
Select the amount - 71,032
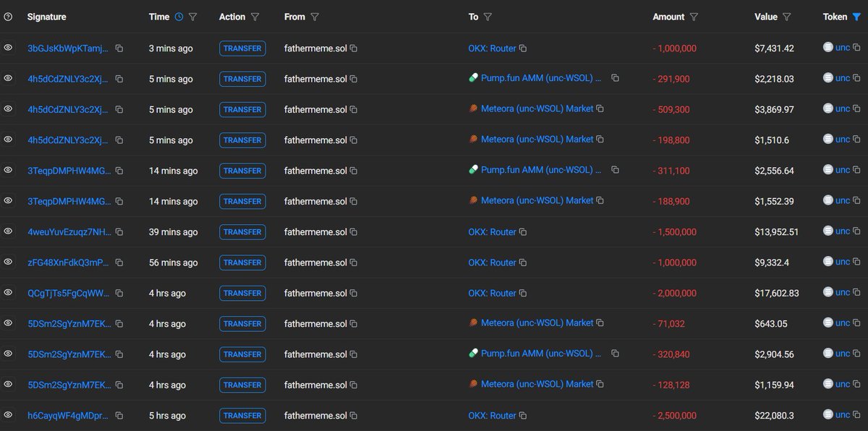point(668,324)
